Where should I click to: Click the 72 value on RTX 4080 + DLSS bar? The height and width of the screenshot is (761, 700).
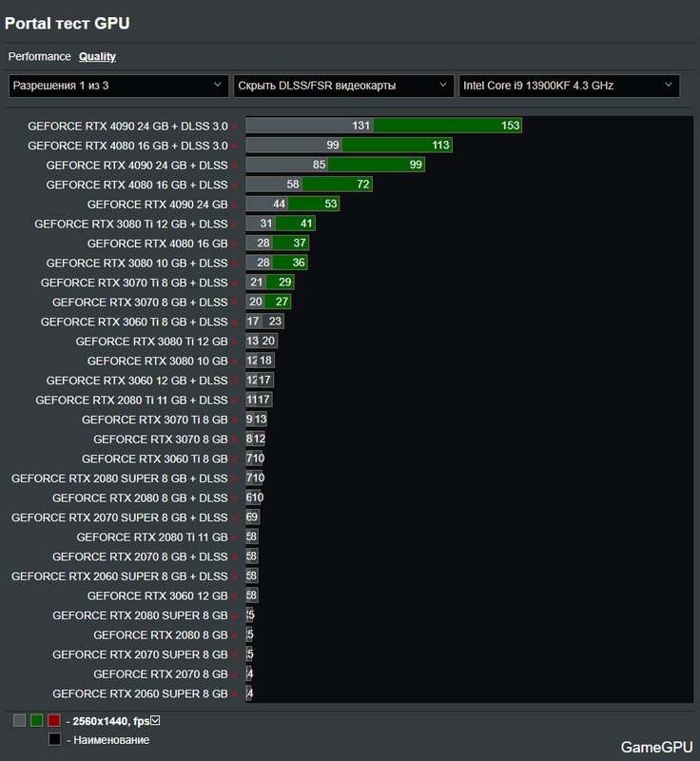click(363, 184)
